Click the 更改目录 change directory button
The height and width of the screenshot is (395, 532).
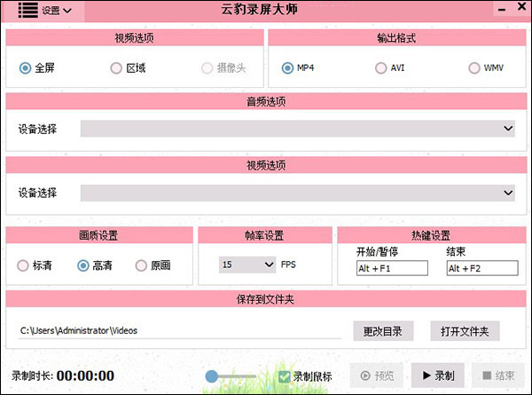(x=383, y=331)
